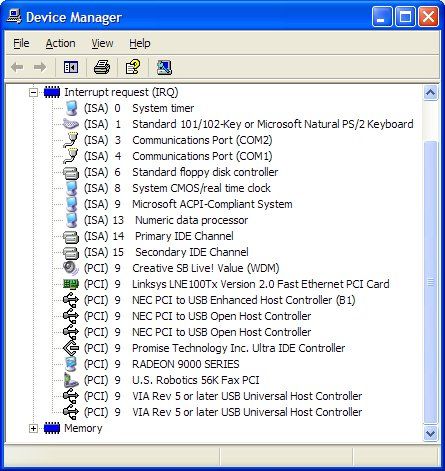Viewport: 445px width, 471px height.
Task: Click the U.S. Robotics 56K Fax modem icon
Action: tap(71, 380)
